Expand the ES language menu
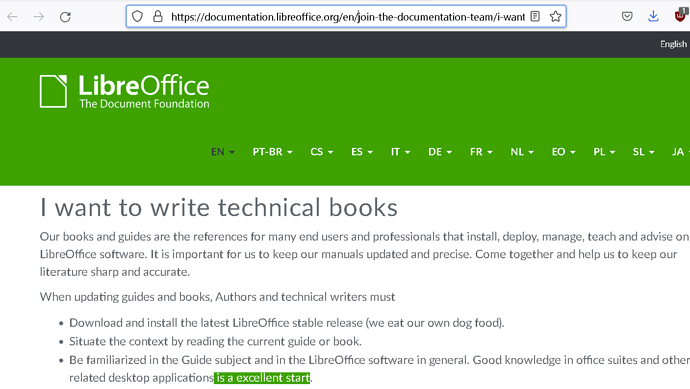This screenshot has width=690, height=389. (362, 152)
